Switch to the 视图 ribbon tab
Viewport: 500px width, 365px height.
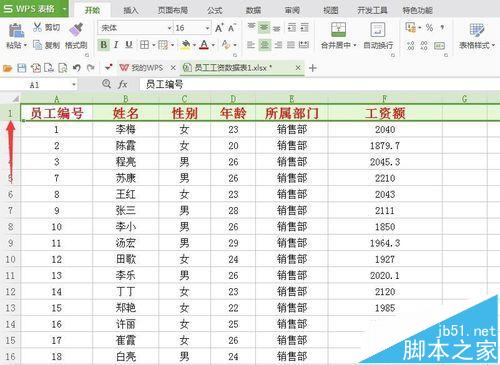331,10
